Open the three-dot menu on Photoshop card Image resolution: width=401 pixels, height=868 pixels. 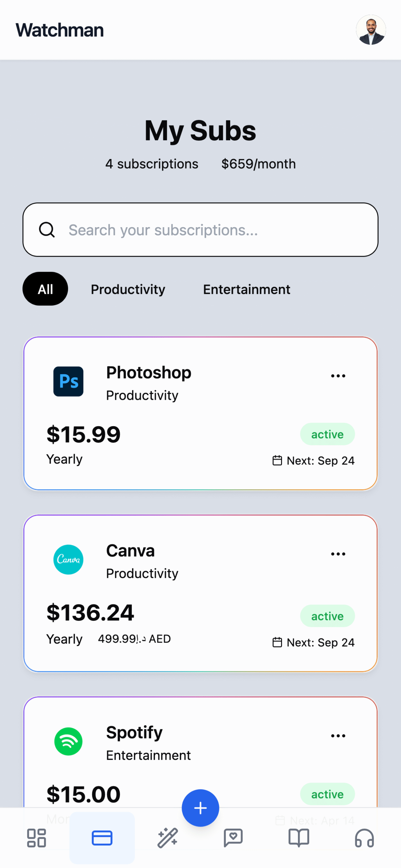tap(338, 376)
